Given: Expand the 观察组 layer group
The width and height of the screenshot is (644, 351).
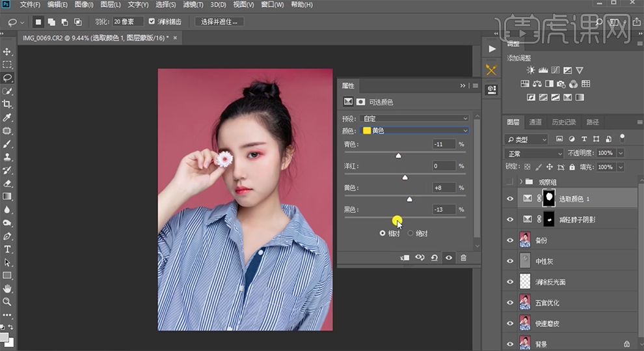Looking at the screenshot, I should click(521, 182).
